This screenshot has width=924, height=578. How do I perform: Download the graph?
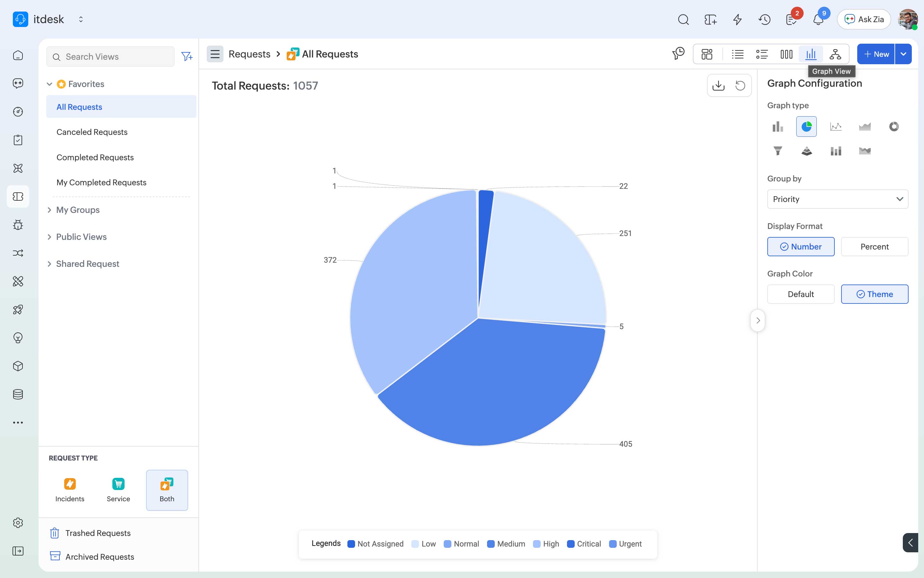click(719, 85)
